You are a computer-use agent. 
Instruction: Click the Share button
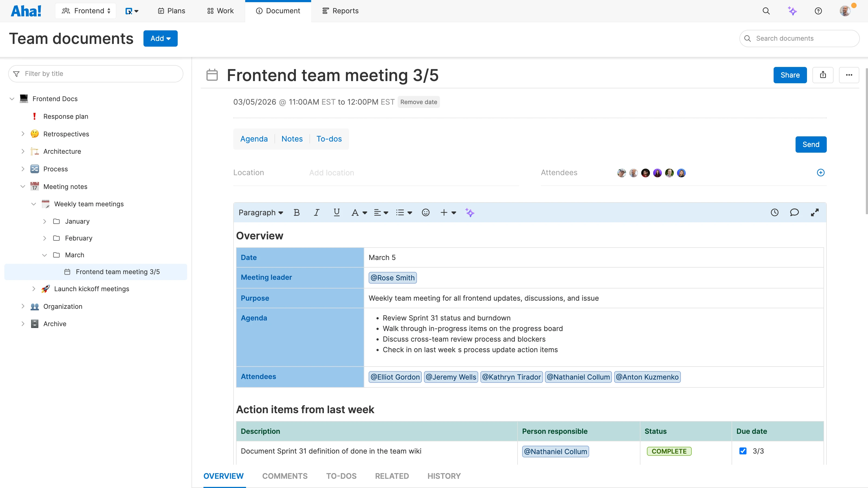(790, 75)
